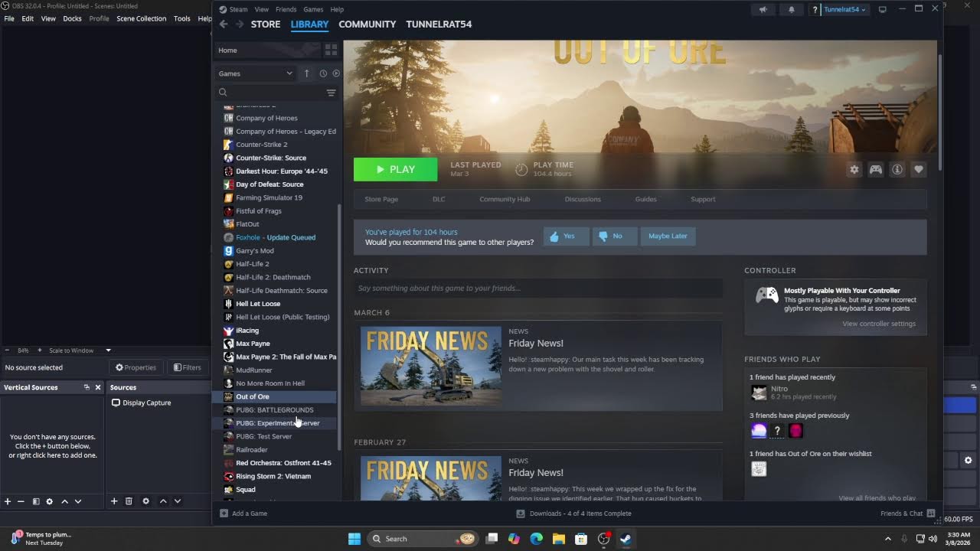The width and height of the screenshot is (980, 551).
Task: Add Out of Ore to favorites heart
Action: 918,169
